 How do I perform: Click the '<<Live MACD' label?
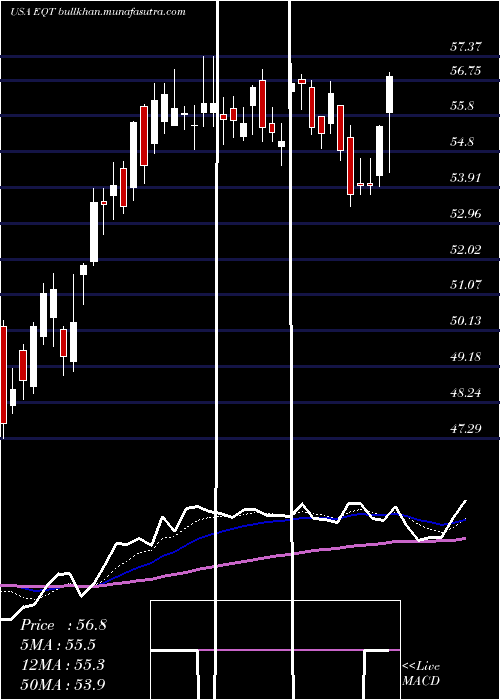[421, 673]
